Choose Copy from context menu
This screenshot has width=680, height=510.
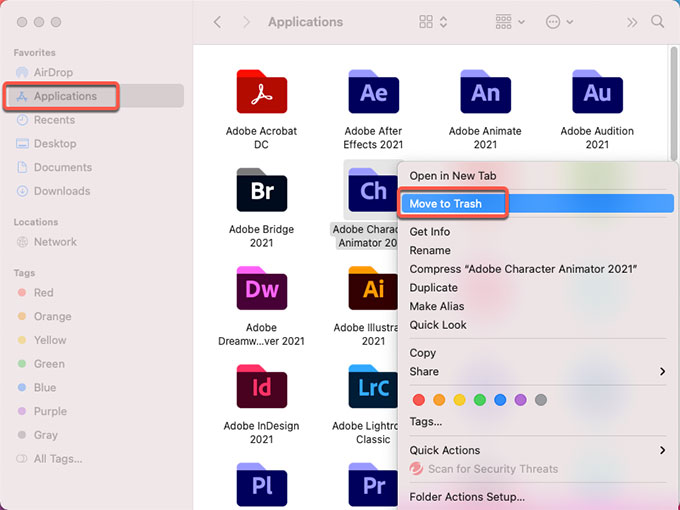click(x=538, y=353)
